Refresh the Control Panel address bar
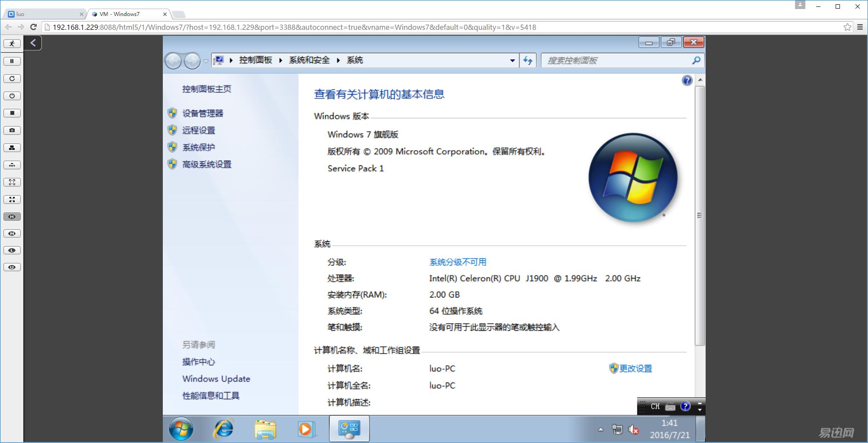The image size is (868, 443). tap(528, 60)
